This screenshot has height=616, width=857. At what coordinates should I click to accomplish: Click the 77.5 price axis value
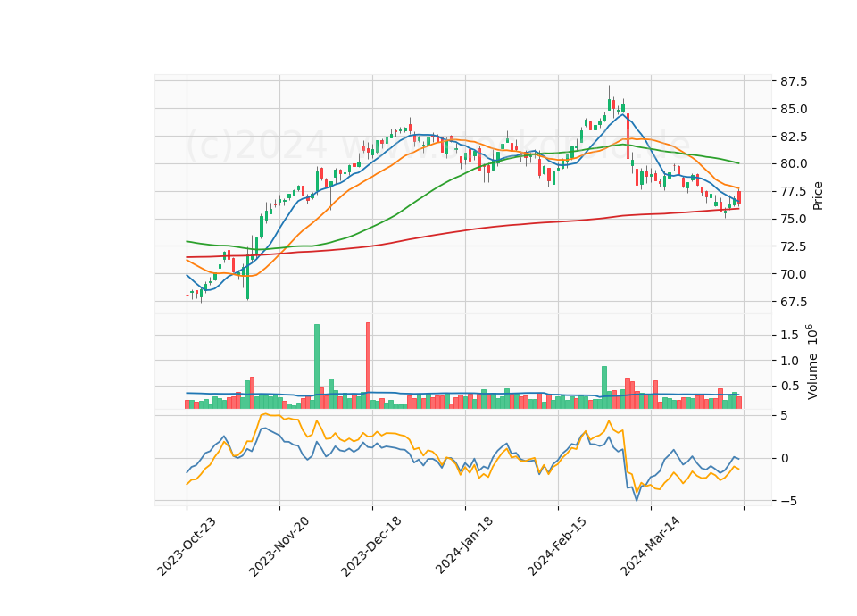pyautogui.click(x=793, y=192)
